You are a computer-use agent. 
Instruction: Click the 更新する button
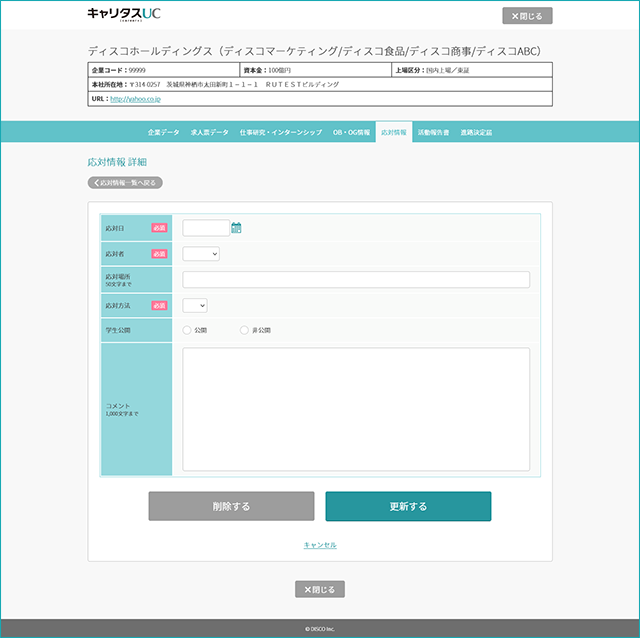[408, 506]
